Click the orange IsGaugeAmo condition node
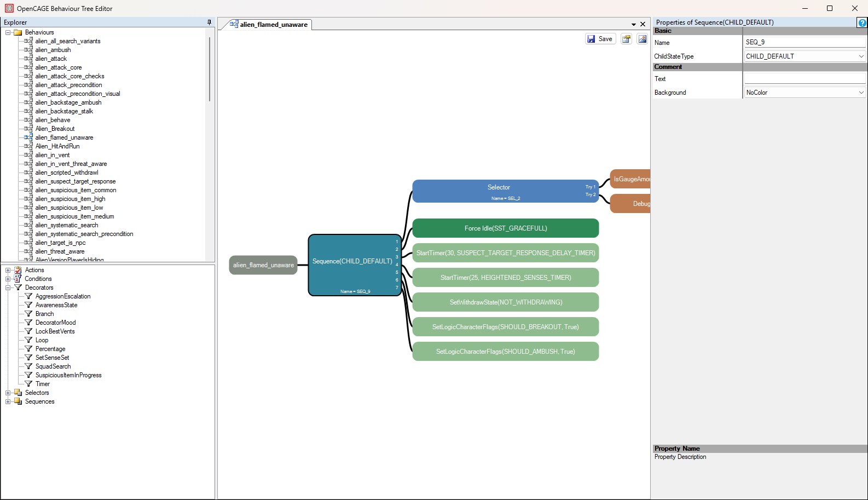Screen dimensions: 868x500 [630, 179]
